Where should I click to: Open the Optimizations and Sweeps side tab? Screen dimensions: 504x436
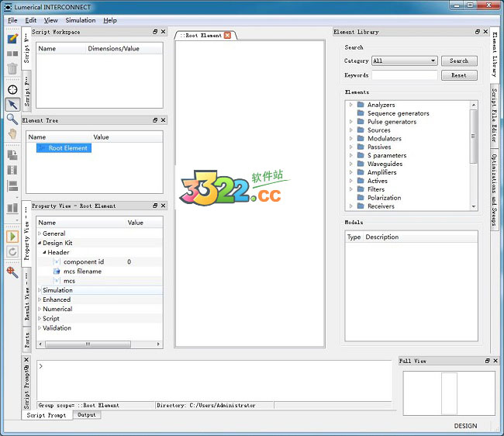[x=495, y=190]
